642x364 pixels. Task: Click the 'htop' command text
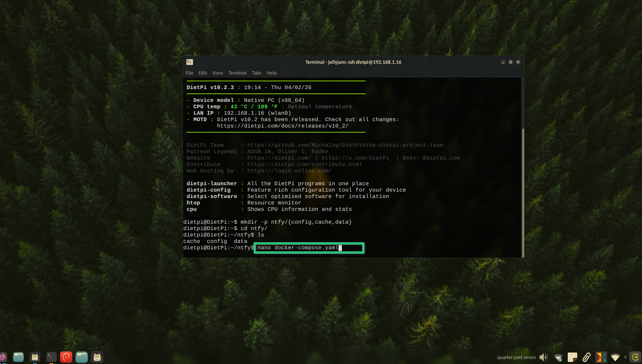pyautogui.click(x=193, y=203)
